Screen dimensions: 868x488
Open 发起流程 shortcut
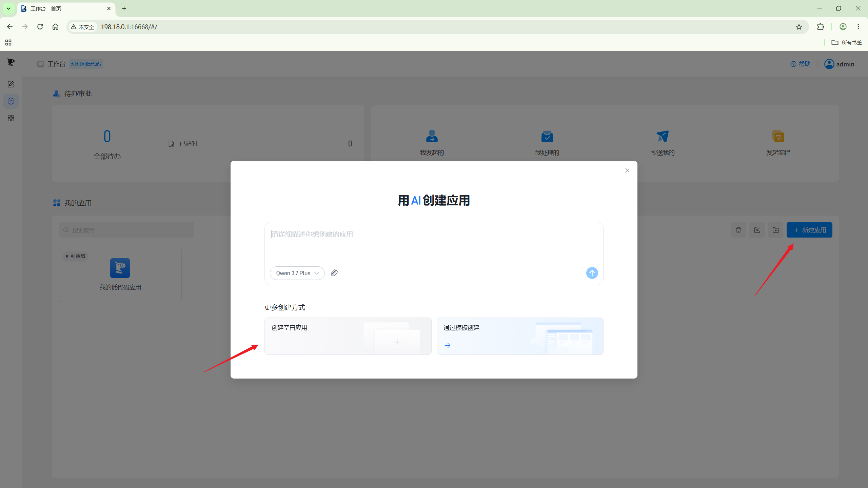(x=778, y=143)
